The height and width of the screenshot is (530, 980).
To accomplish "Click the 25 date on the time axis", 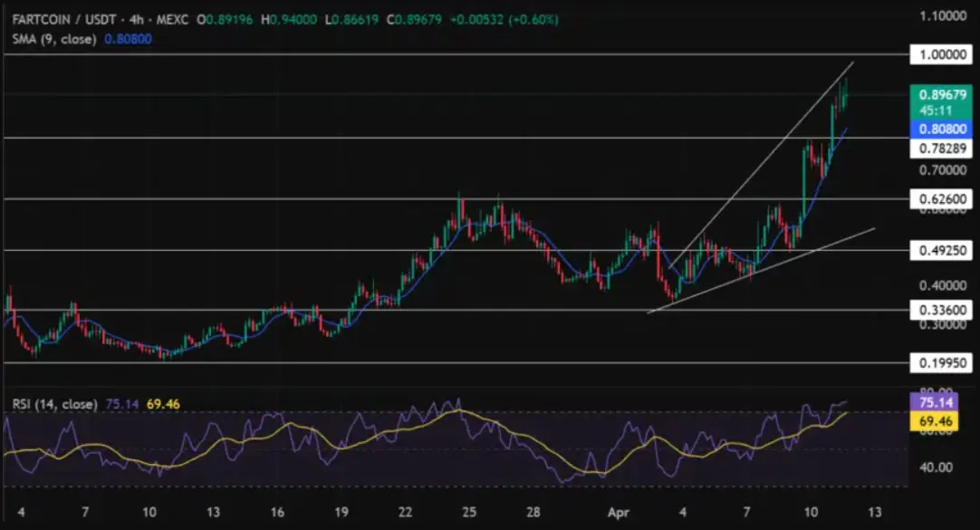I will point(469,512).
